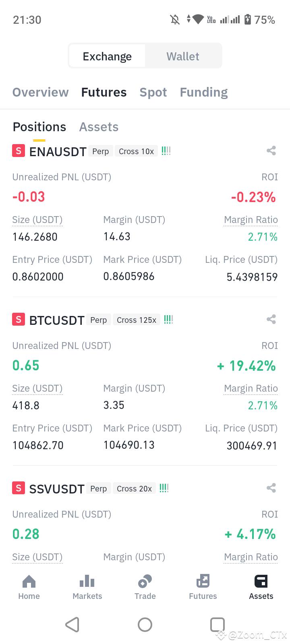Open Futures in bottom navigation bar
290x644 pixels.
203,587
